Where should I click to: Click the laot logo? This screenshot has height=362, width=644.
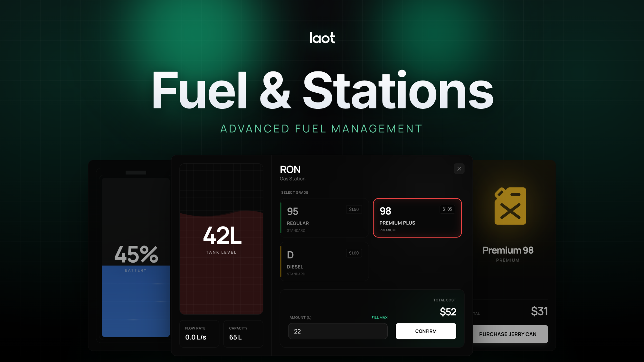click(x=322, y=38)
